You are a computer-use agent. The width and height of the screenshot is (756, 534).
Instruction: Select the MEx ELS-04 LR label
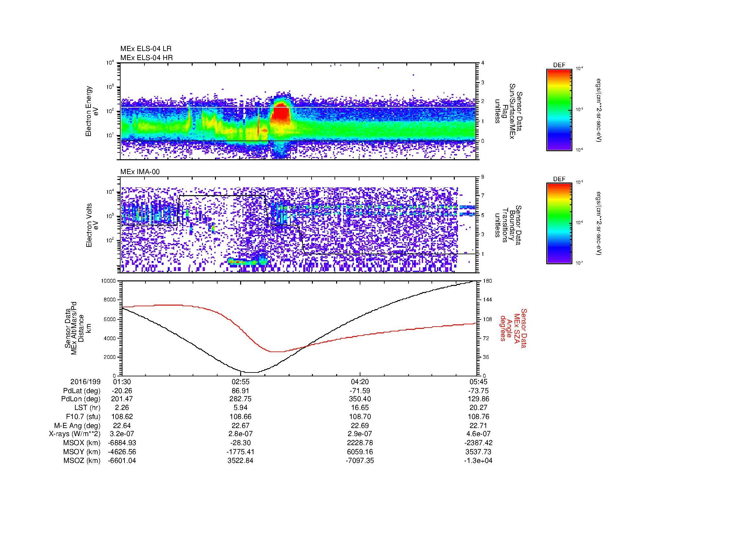pyautogui.click(x=146, y=49)
